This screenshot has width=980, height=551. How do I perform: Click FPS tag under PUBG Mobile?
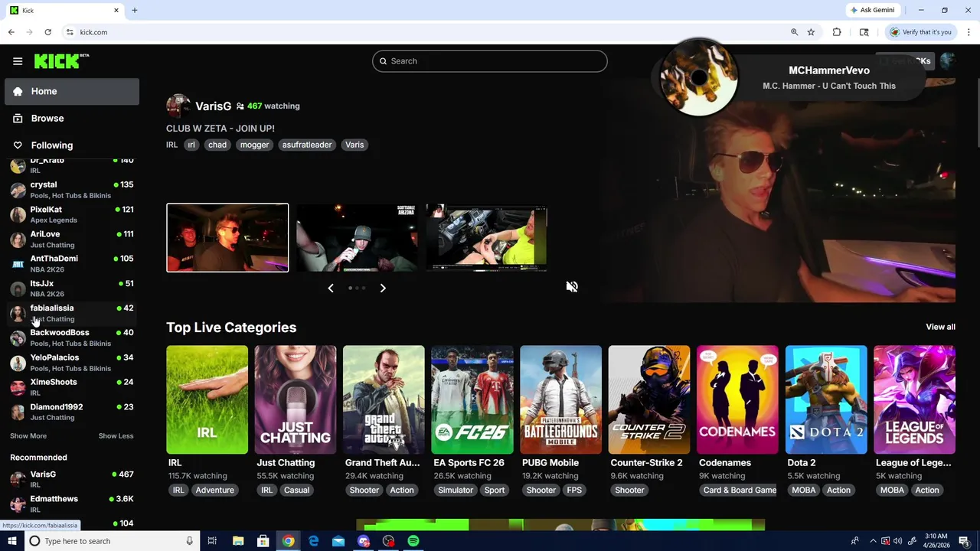coord(574,491)
